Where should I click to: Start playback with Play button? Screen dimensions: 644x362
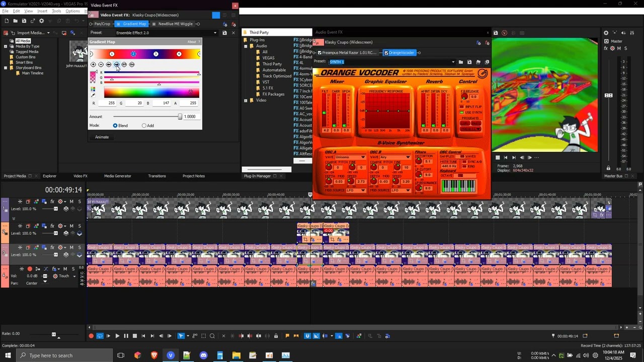pos(117,336)
